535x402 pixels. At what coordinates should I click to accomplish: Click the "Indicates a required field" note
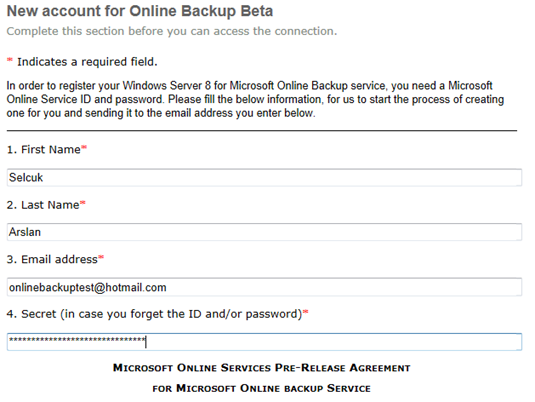click(x=87, y=62)
